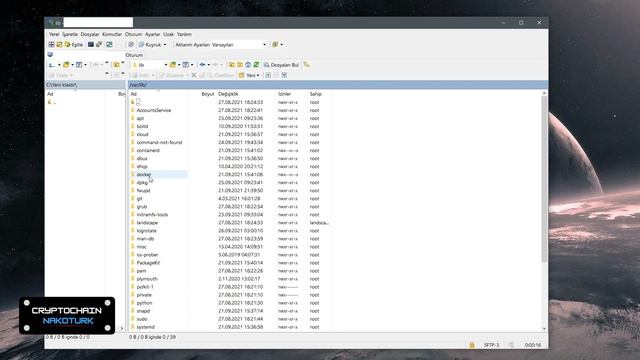
Task: Click the remote select-files plus icon
Action: [268, 75]
